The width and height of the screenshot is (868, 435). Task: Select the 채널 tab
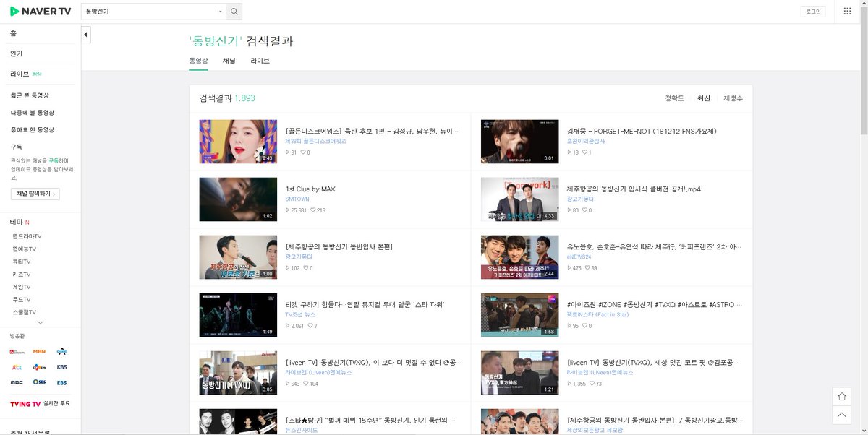click(229, 61)
